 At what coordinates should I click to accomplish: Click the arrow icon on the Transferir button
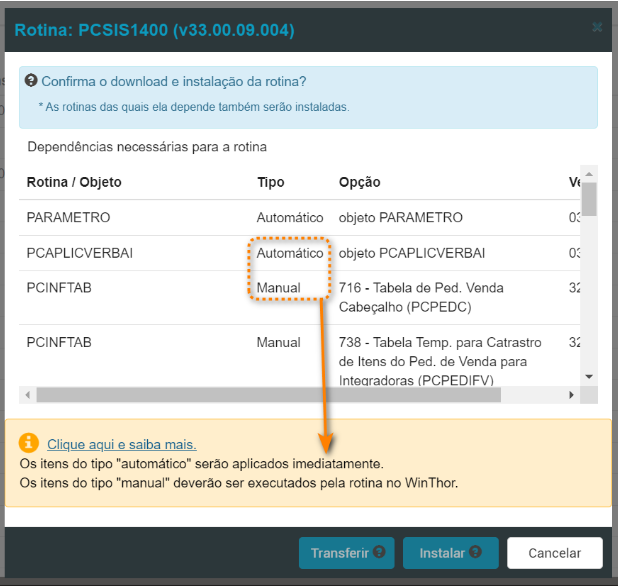coord(380,552)
